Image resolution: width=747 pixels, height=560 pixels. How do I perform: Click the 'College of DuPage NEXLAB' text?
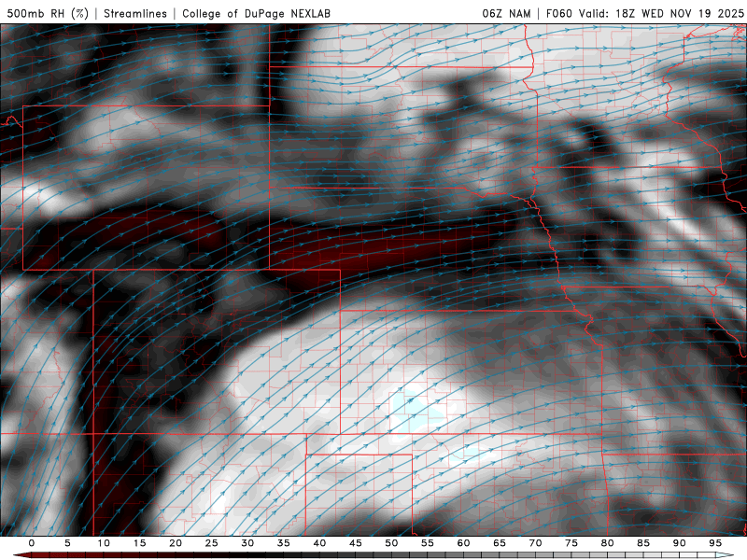[x=256, y=13]
